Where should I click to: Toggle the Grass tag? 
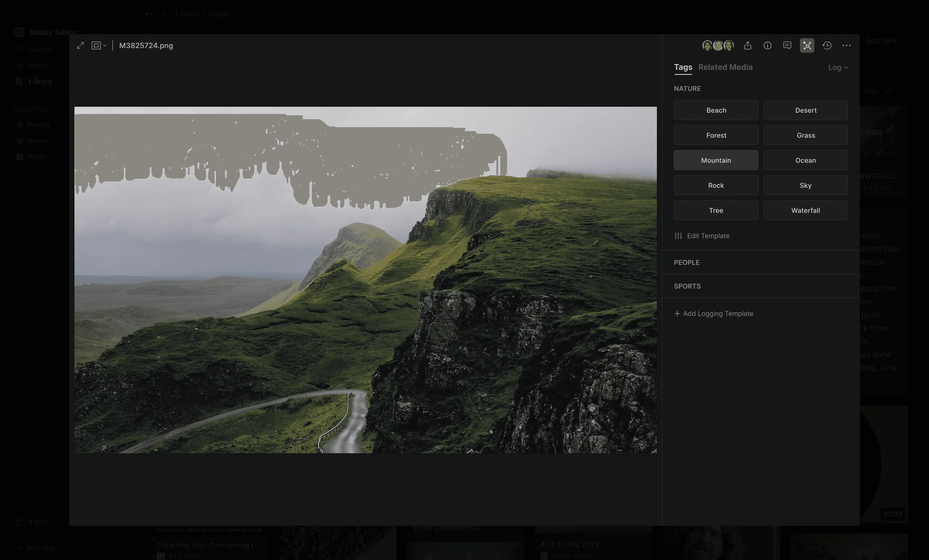pos(806,135)
